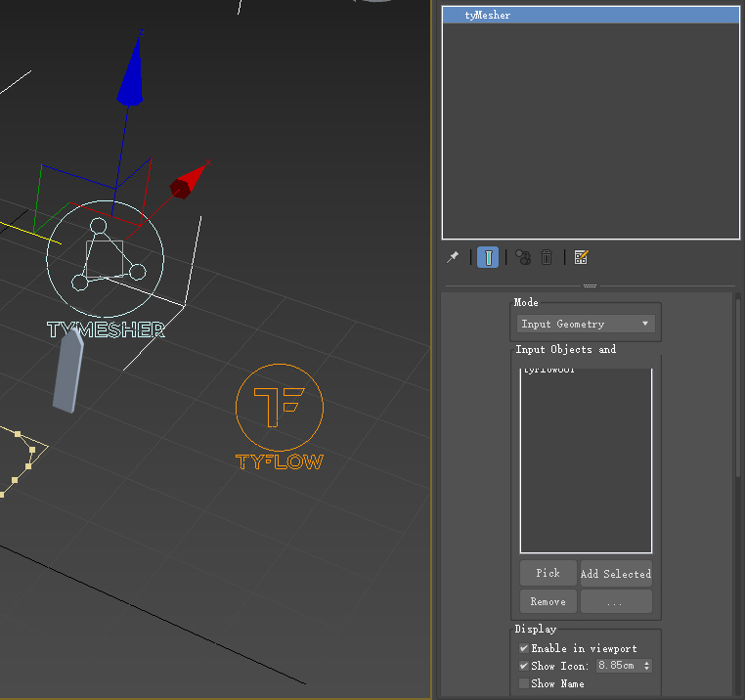
Task: Click the Remove button
Action: (x=548, y=601)
